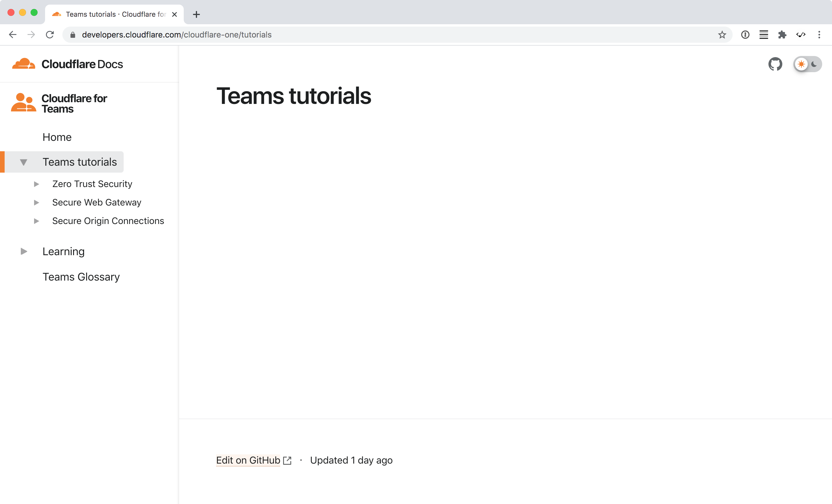Viewport: 832px width, 504px height.
Task: Navigate to the Teams Glossary page
Action: click(x=81, y=277)
